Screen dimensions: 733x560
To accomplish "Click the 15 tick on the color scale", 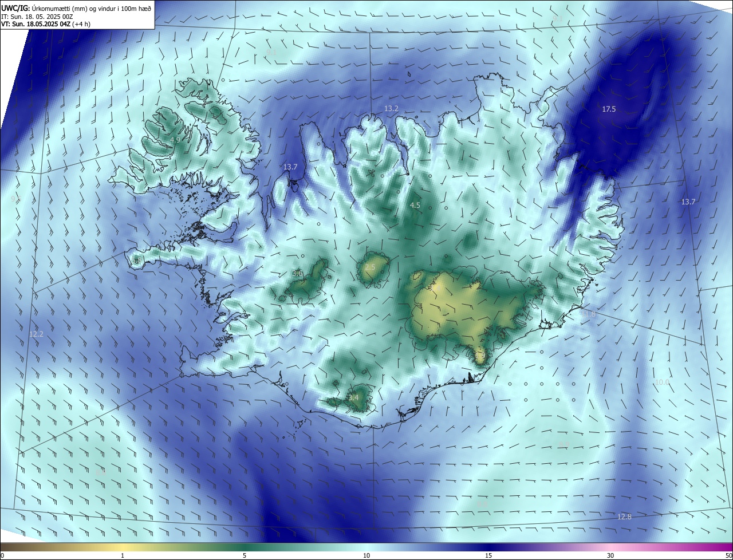I will pyautogui.click(x=488, y=555).
